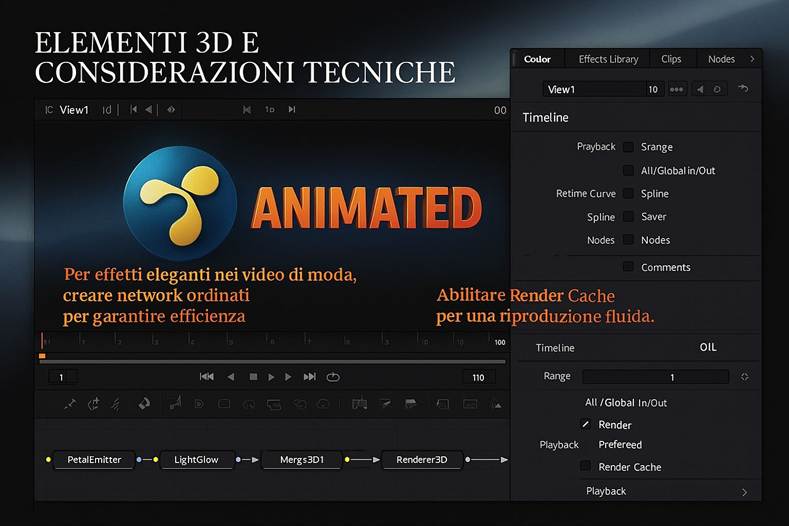Click the small circle icon in the inspector header
The width and height of the screenshot is (789, 526).
(x=717, y=89)
